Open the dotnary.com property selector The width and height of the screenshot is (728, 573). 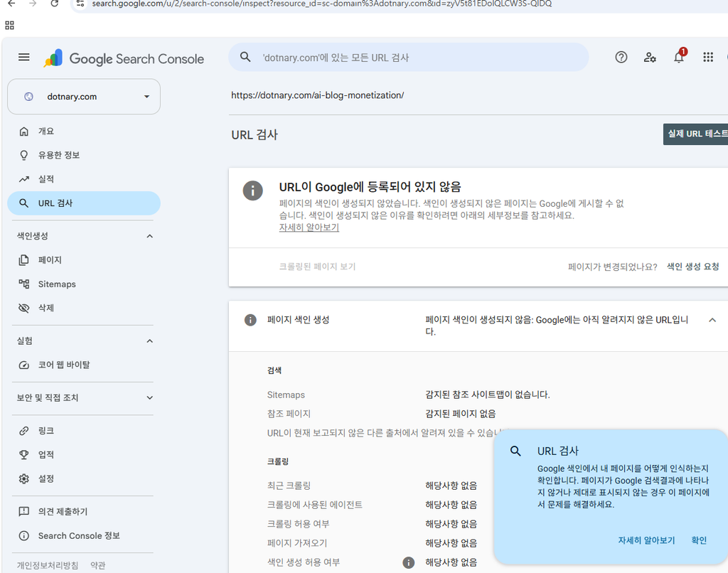[84, 97]
